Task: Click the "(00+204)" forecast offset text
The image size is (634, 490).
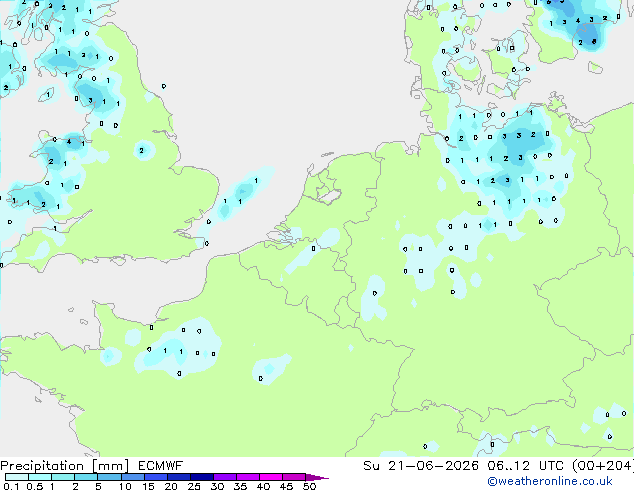Action: point(603,466)
